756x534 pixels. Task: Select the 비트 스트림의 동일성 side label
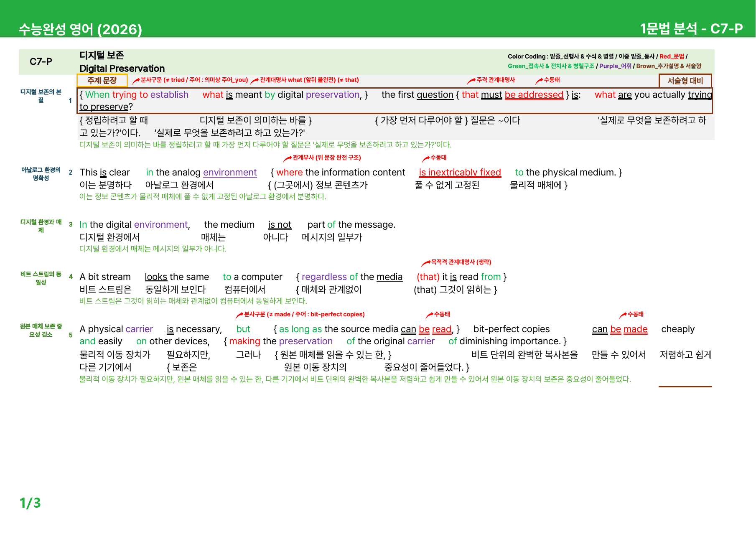(41, 278)
